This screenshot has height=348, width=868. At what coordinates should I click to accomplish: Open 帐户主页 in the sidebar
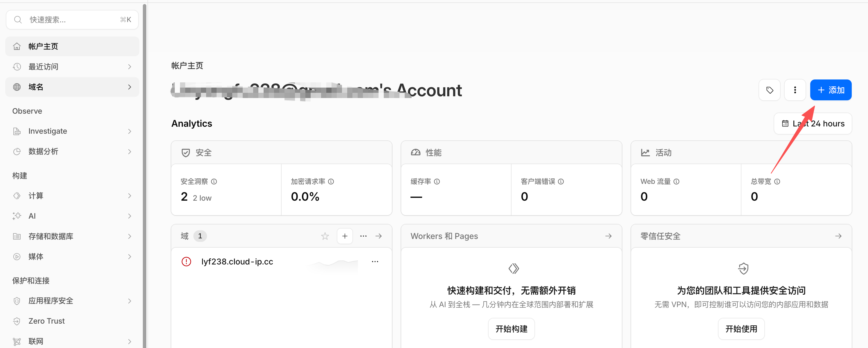click(72, 46)
